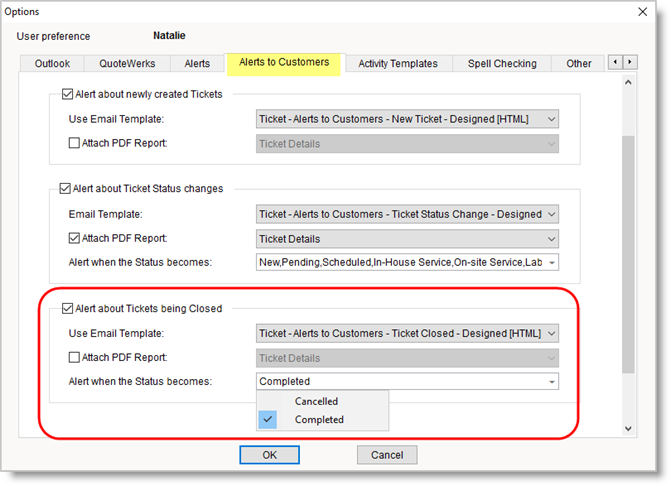
Task: Select Cancelled in the status list
Action: pyautogui.click(x=316, y=401)
